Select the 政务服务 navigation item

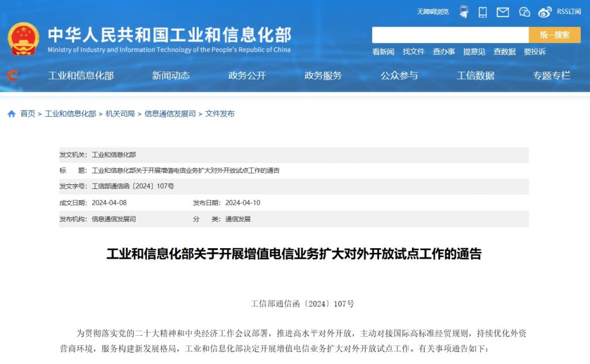click(323, 75)
